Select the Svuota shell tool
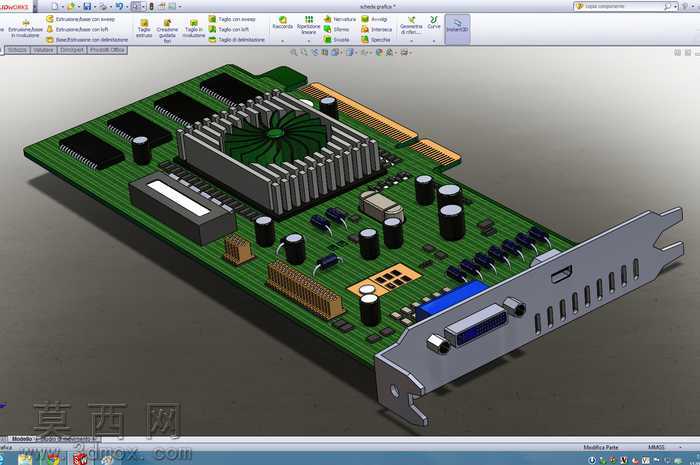700x465 pixels. (x=337, y=40)
